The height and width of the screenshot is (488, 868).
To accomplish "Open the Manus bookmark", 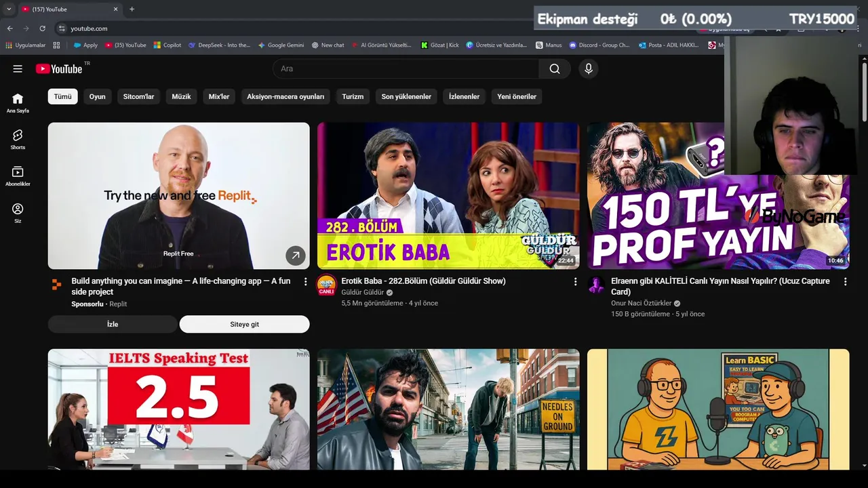I will tap(548, 45).
